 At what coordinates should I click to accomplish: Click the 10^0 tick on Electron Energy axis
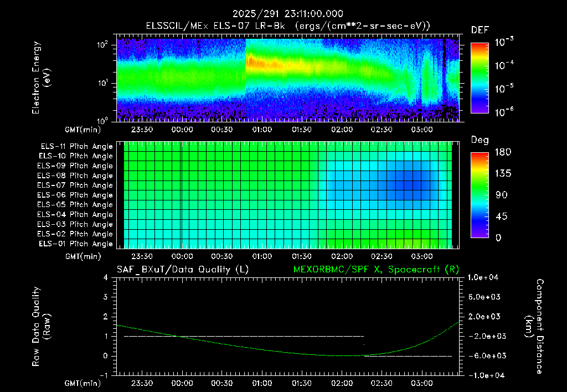point(102,120)
